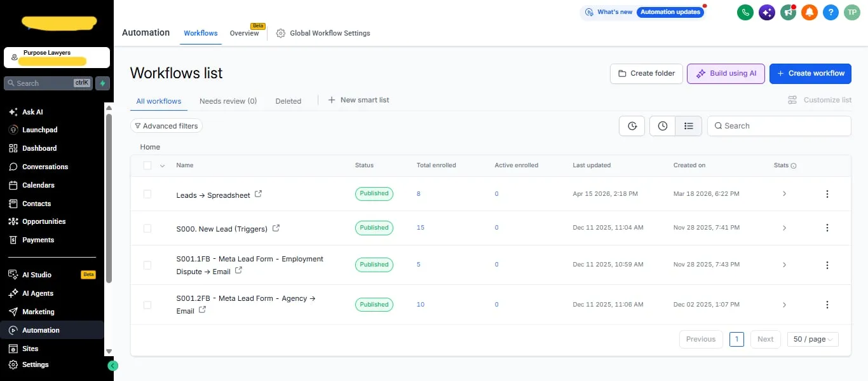
Task: Open the Needs review (0) tab
Action: coord(228,101)
